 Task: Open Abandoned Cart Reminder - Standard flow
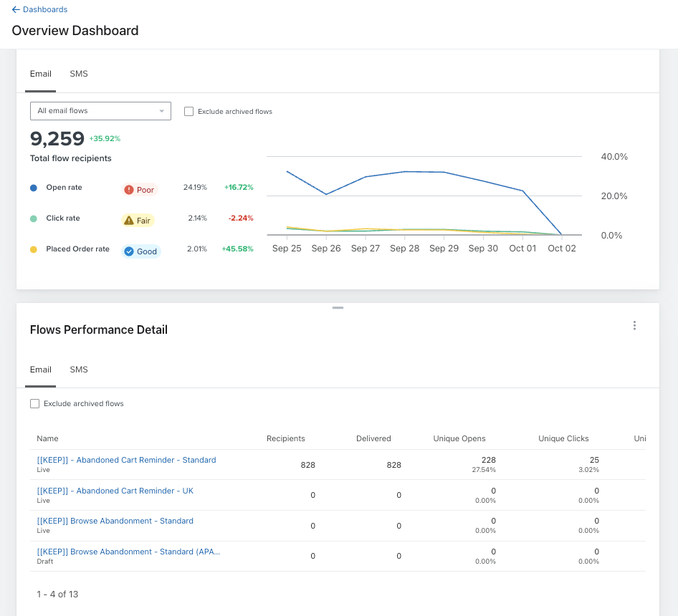[126, 460]
